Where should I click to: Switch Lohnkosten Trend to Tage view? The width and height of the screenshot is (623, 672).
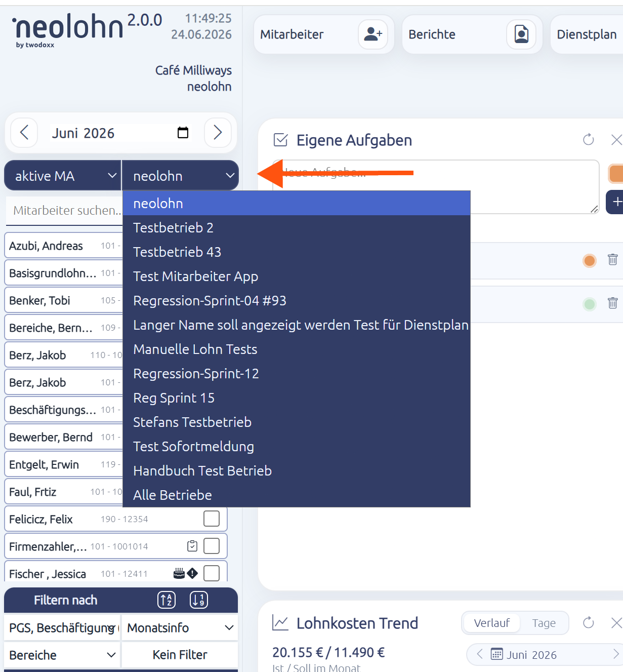[x=544, y=623]
